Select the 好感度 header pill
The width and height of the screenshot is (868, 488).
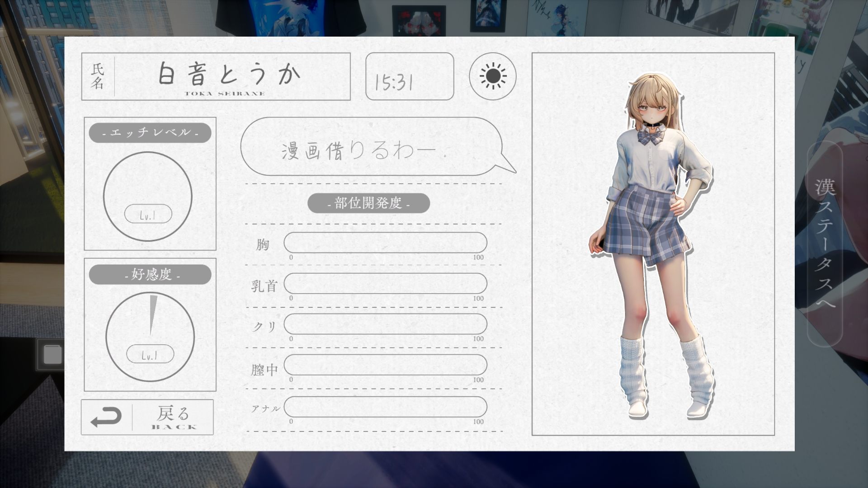click(150, 274)
